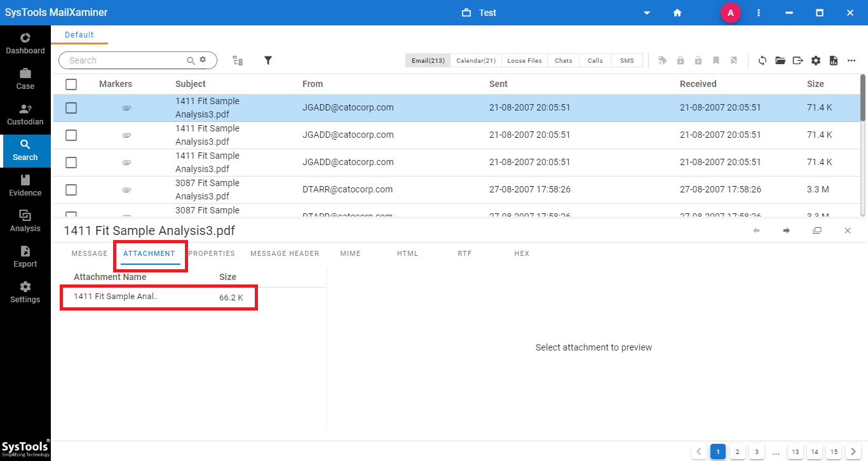Check the third 1411 Fit Sample row
This screenshot has width=868, height=461.
pos(71,163)
